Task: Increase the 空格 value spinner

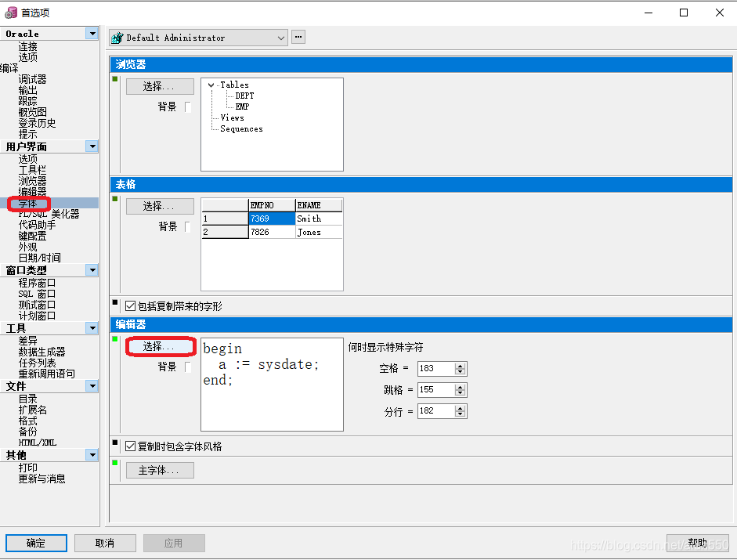Action: coord(461,366)
